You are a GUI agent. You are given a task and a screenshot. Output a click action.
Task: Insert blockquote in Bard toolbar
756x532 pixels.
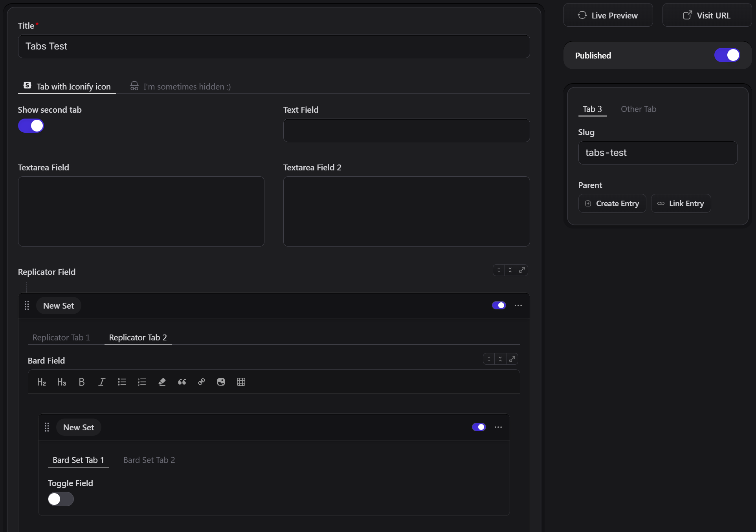tap(182, 382)
